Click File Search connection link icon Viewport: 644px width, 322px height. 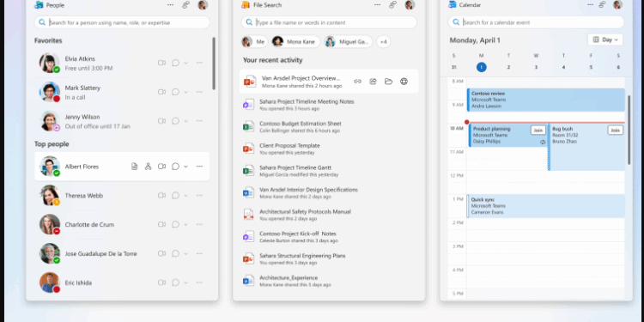(393, 5)
